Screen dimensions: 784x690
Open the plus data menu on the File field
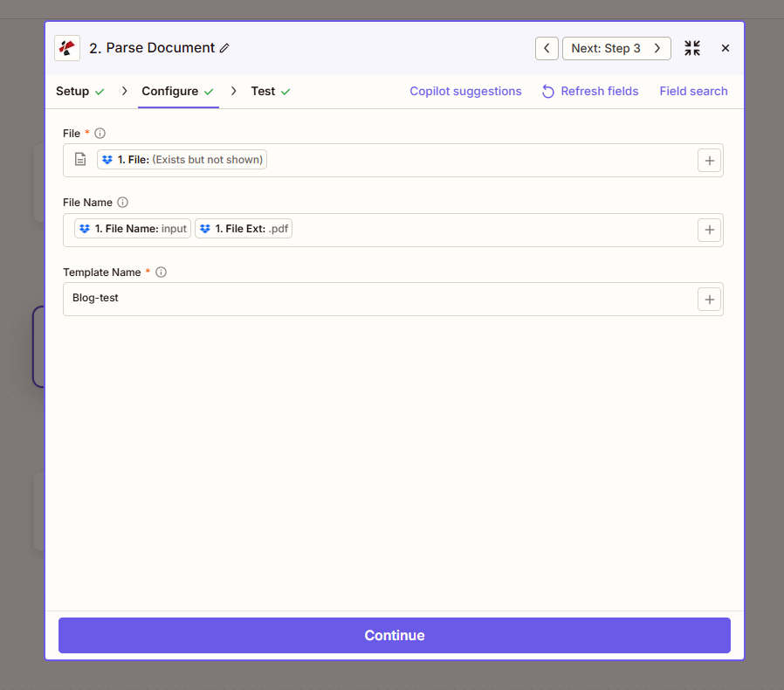click(x=709, y=160)
